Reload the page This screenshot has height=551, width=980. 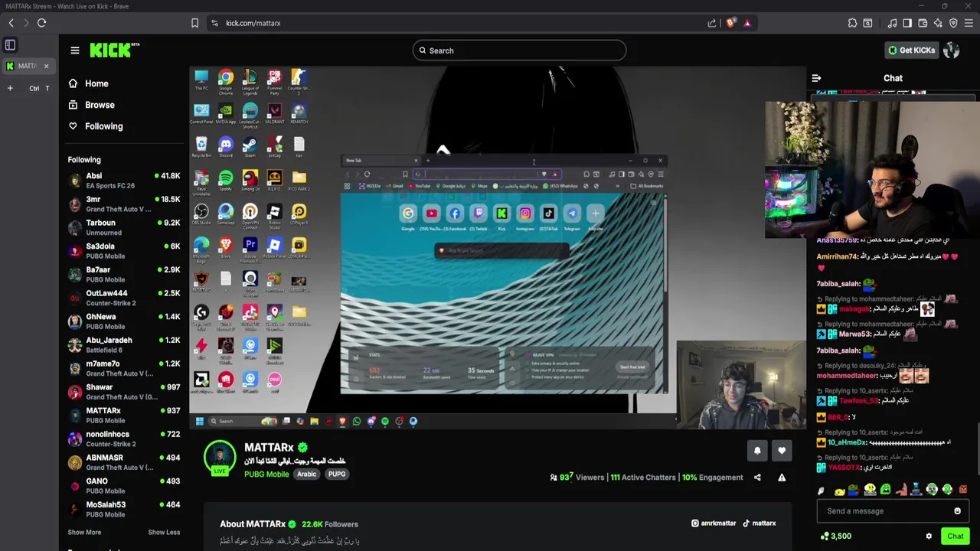click(x=41, y=23)
